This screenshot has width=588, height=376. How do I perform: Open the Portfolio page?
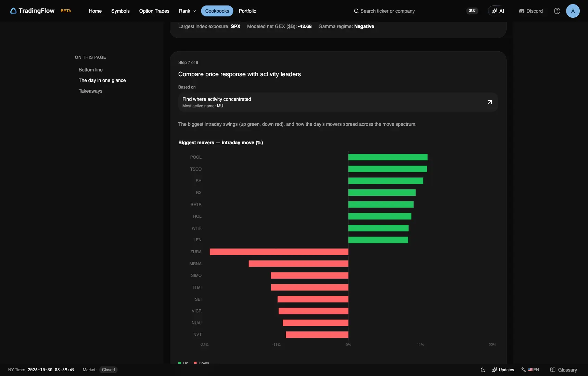pos(247,11)
